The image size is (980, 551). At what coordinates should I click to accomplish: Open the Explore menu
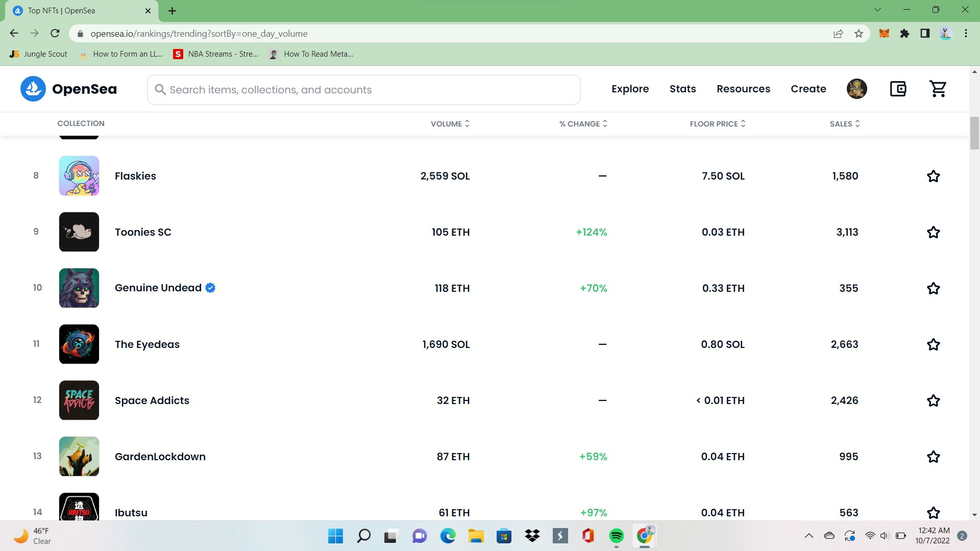(x=630, y=89)
